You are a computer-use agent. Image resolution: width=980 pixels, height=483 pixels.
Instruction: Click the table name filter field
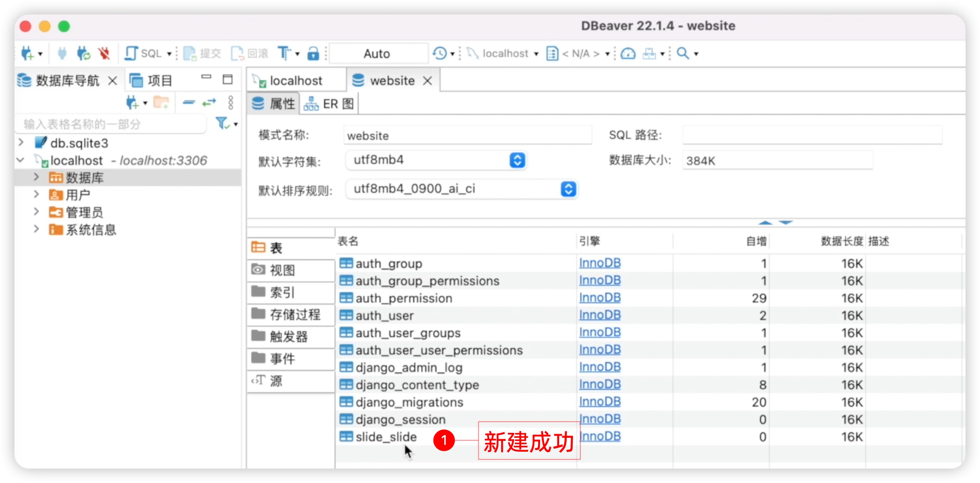coord(111,124)
